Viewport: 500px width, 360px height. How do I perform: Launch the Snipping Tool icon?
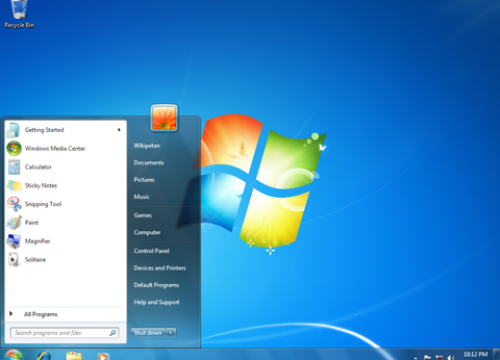coord(14,204)
